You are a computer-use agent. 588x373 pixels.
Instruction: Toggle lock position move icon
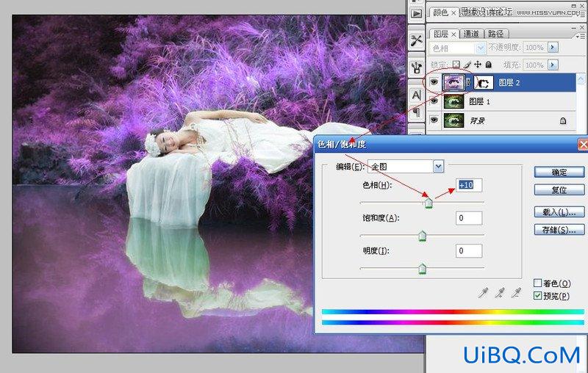tap(478, 65)
